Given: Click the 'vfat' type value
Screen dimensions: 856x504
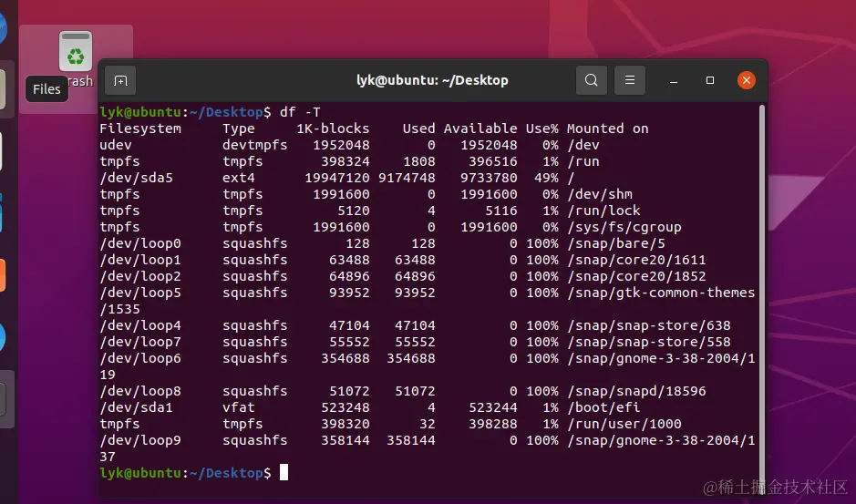Looking at the screenshot, I should (x=239, y=407).
